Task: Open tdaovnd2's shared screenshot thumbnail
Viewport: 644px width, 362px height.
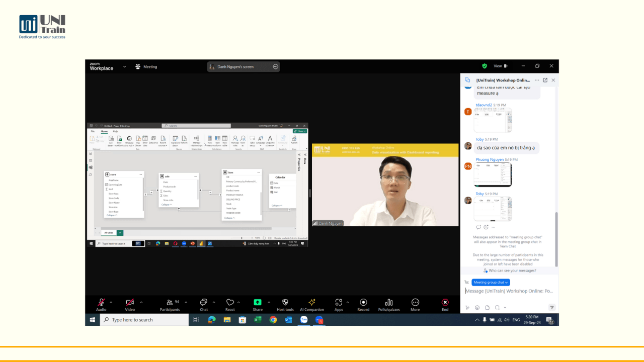Action: click(x=493, y=120)
